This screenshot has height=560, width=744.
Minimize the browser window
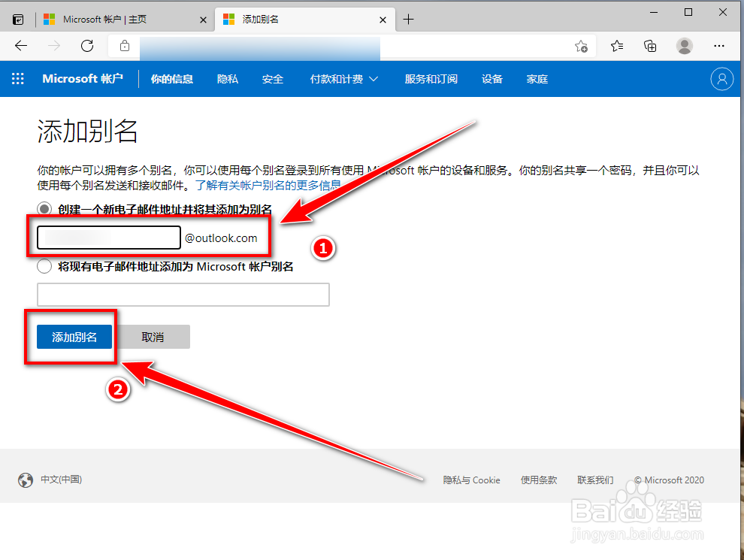coord(654,12)
